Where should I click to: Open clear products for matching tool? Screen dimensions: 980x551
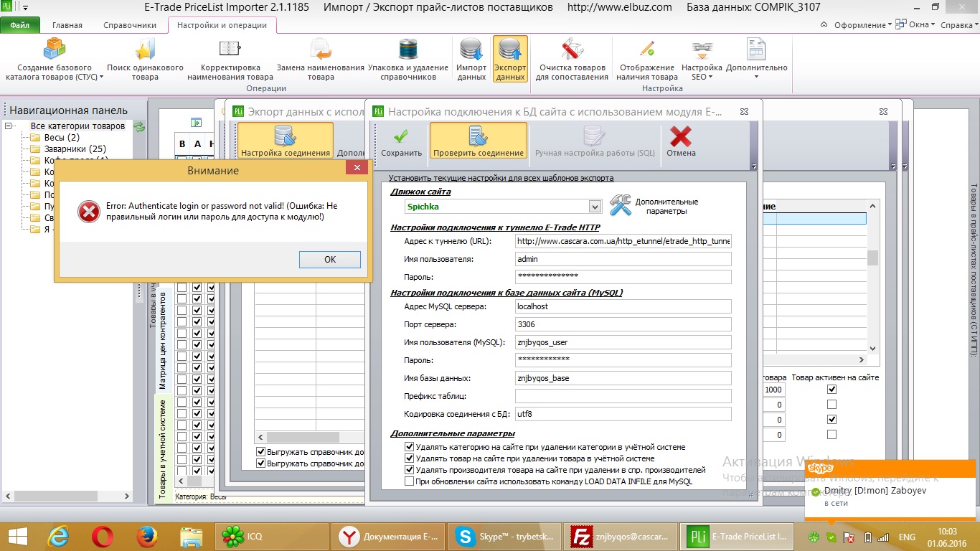pyautogui.click(x=572, y=59)
